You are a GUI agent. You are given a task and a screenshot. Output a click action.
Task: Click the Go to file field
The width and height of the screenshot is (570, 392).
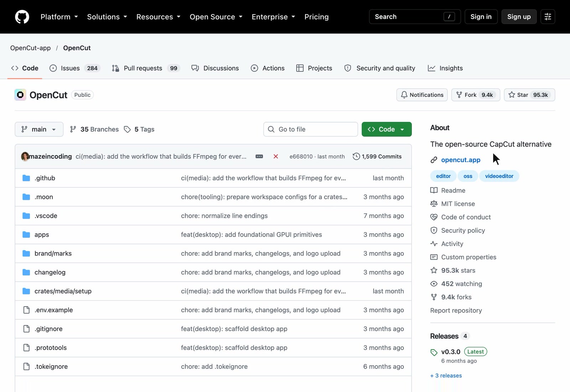coord(311,129)
